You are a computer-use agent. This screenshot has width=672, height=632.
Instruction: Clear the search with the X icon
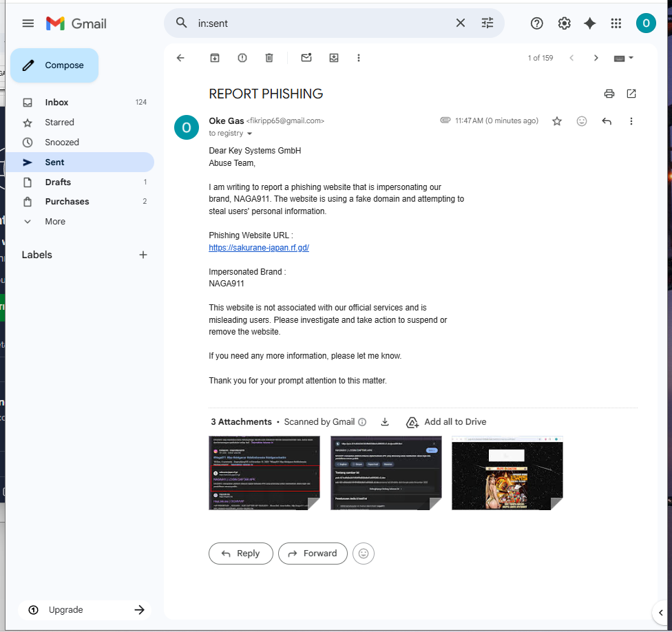point(461,23)
